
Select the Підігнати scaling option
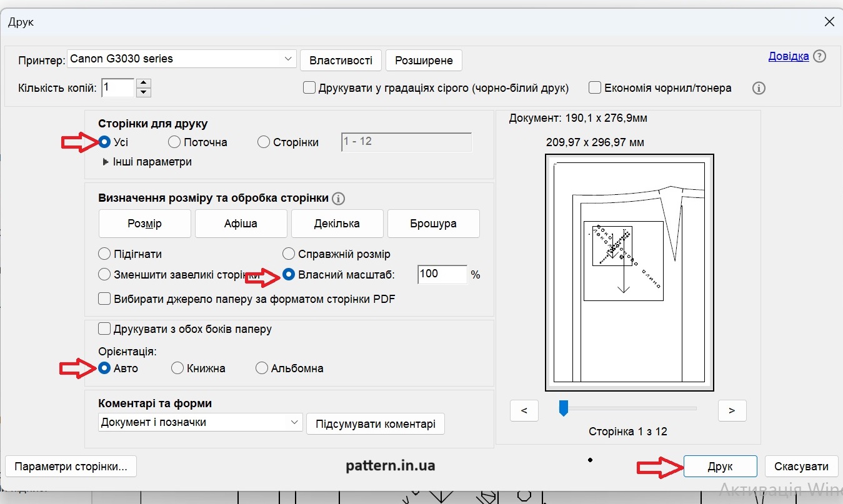pos(105,254)
